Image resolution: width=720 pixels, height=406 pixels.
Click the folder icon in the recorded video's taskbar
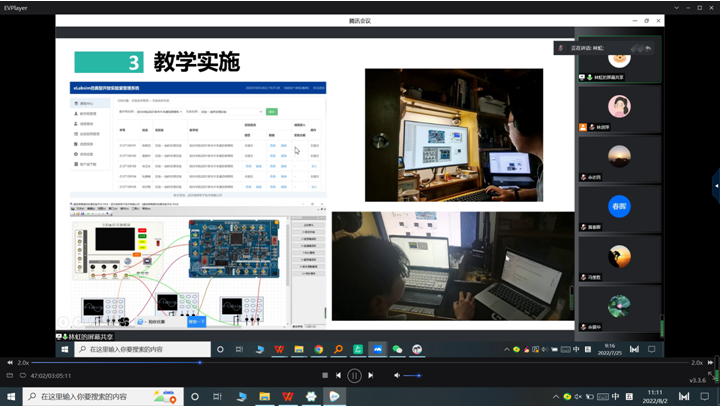click(299, 350)
